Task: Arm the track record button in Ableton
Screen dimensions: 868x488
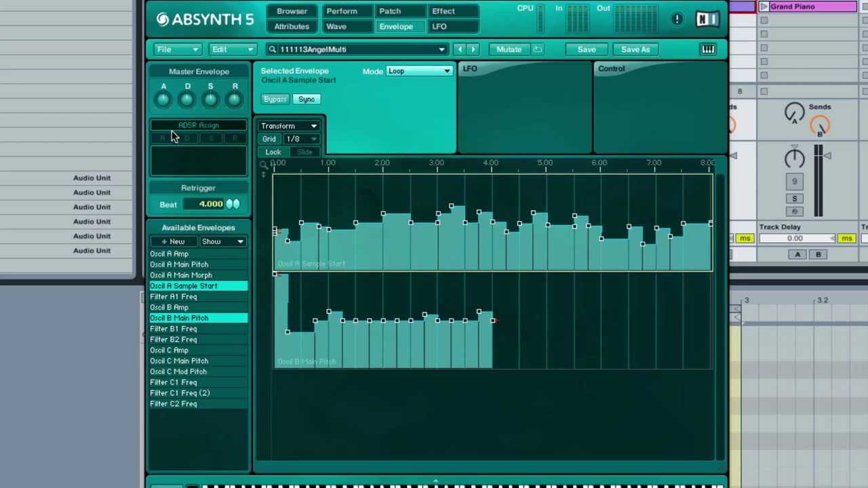Action: pyautogui.click(x=794, y=211)
